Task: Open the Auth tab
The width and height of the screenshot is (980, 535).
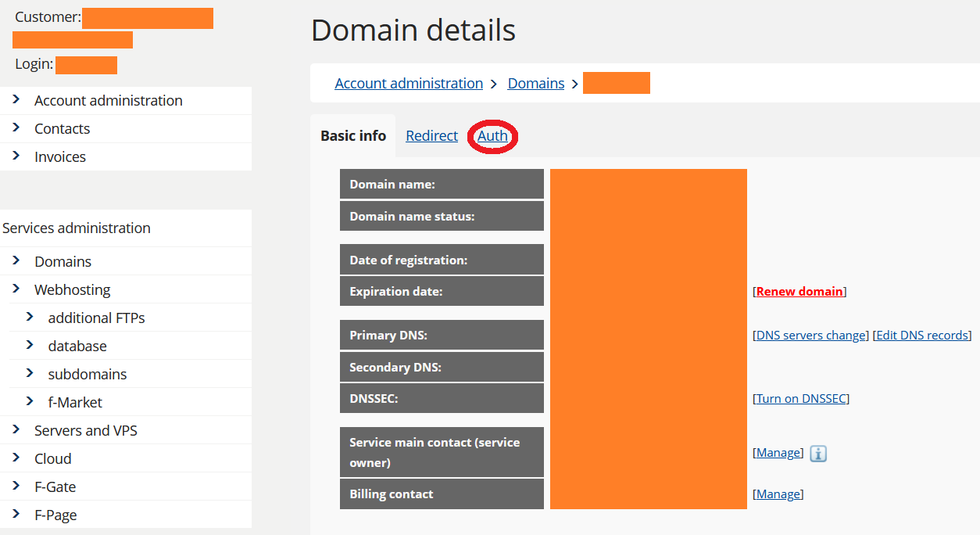Action: [492, 136]
